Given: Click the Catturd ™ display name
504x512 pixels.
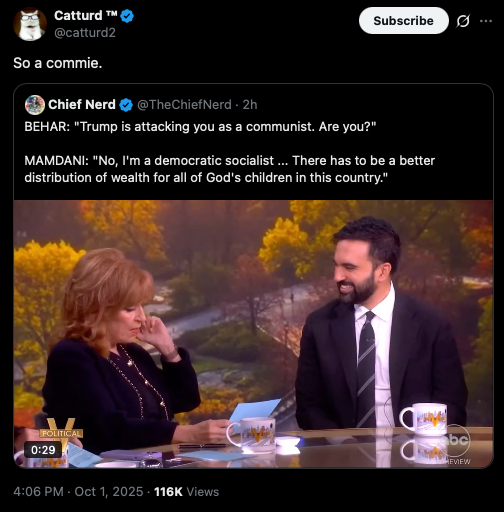Looking at the screenshot, I should click(86, 15).
